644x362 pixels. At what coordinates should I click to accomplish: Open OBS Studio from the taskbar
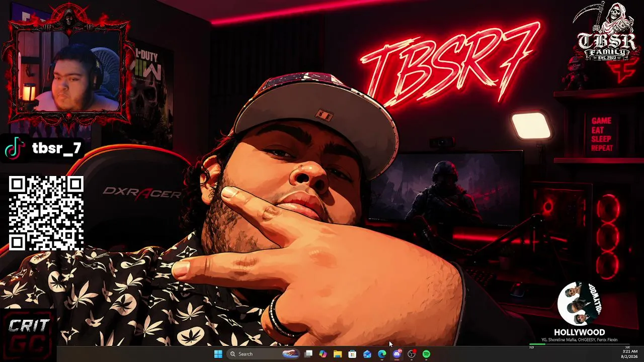point(412,354)
